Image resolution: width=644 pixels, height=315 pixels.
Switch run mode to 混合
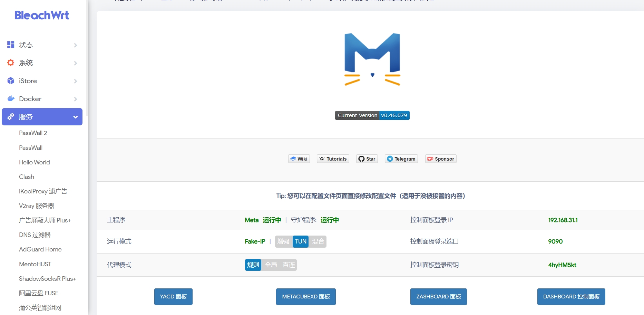318,241
